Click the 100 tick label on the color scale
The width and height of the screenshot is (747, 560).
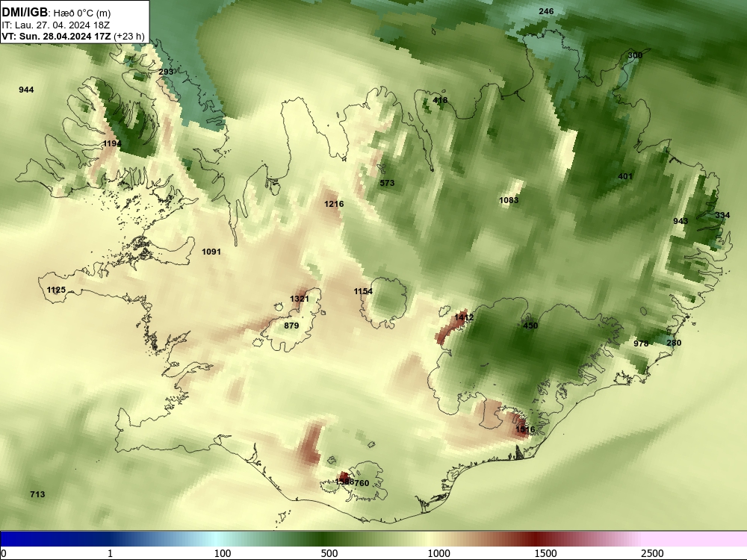pos(223,553)
